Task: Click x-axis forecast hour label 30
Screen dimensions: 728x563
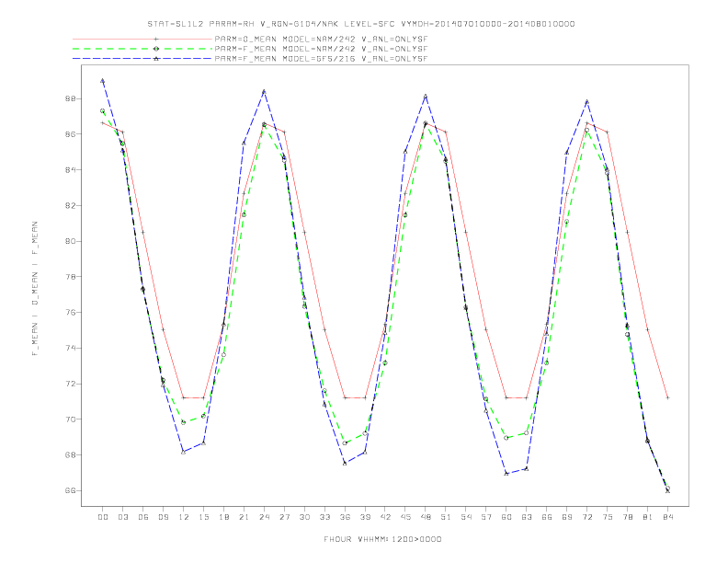Action: pyautogui.click(x=304, y=517)
